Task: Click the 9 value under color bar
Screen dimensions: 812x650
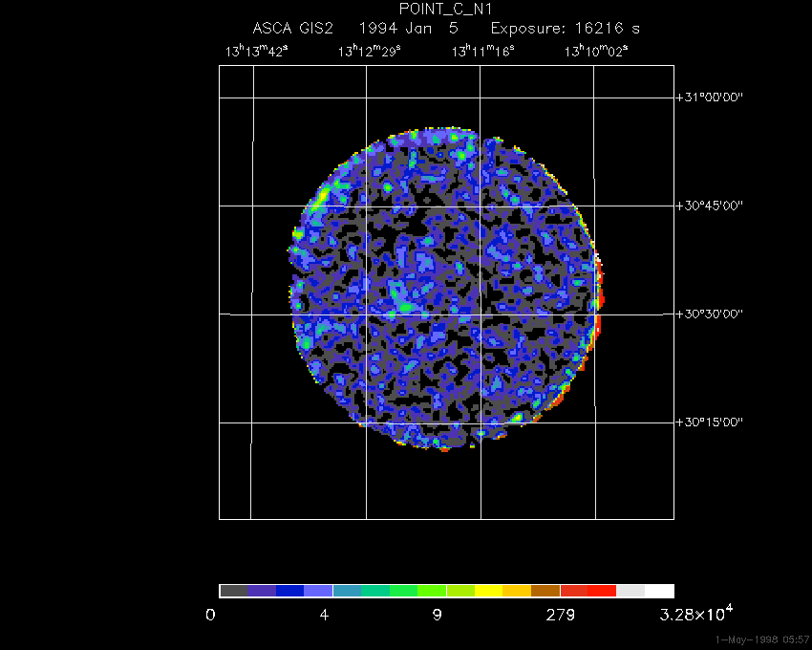Action: pos(438,616)
